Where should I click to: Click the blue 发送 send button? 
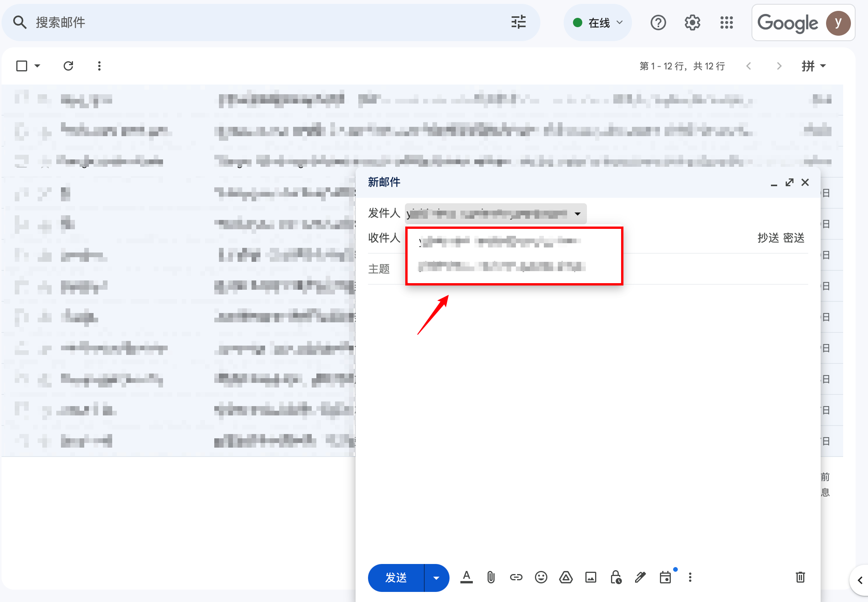coord(396,578)
